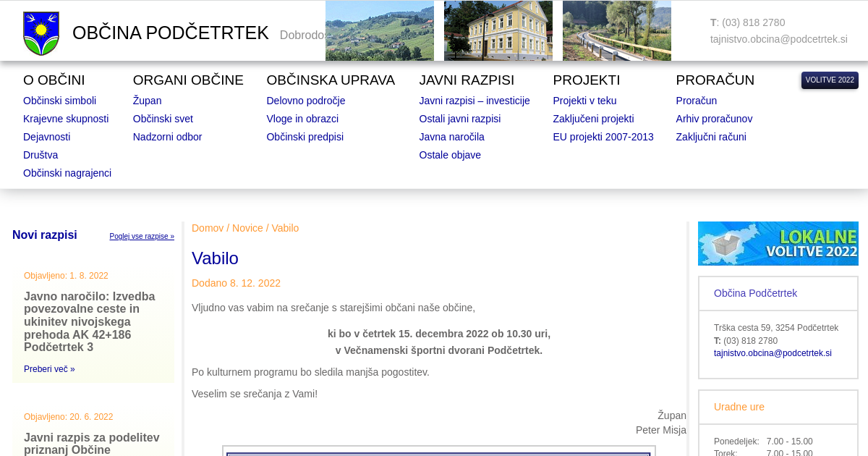Click Krajevne skupnosti link

66,119
